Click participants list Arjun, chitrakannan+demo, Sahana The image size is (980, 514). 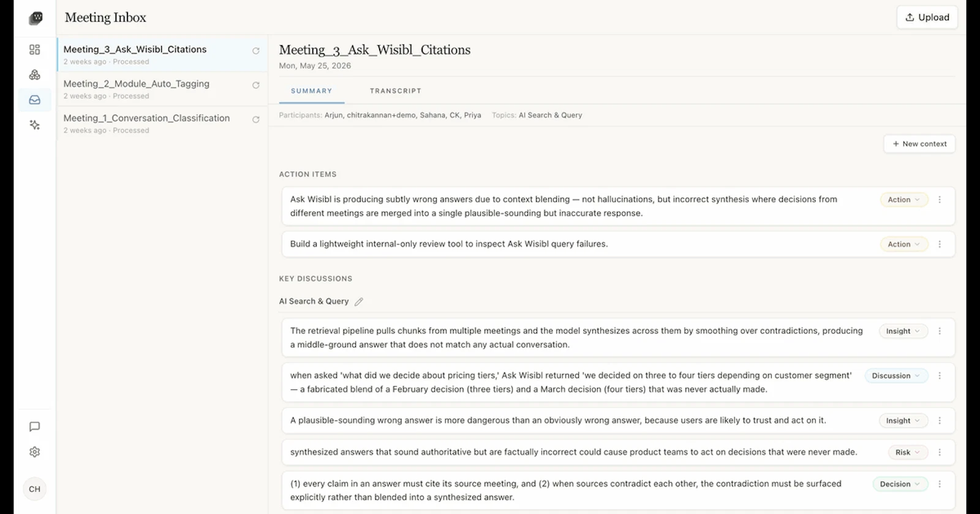[402, 115]
